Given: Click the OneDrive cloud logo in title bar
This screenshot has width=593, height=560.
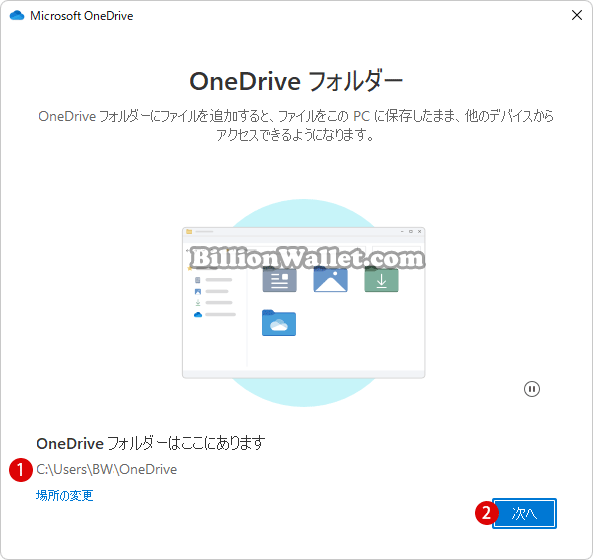Looking at the screenshot, I should point(17,16).
